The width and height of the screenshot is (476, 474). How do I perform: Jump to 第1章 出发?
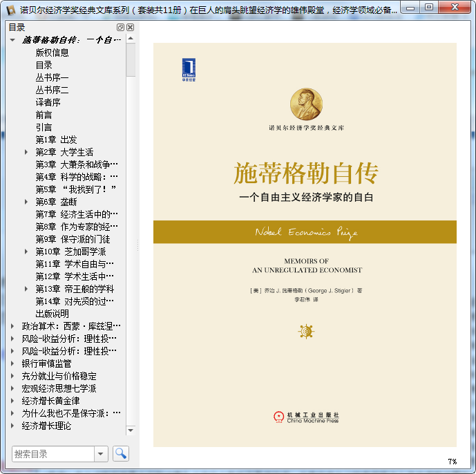(x=56, y=140)
